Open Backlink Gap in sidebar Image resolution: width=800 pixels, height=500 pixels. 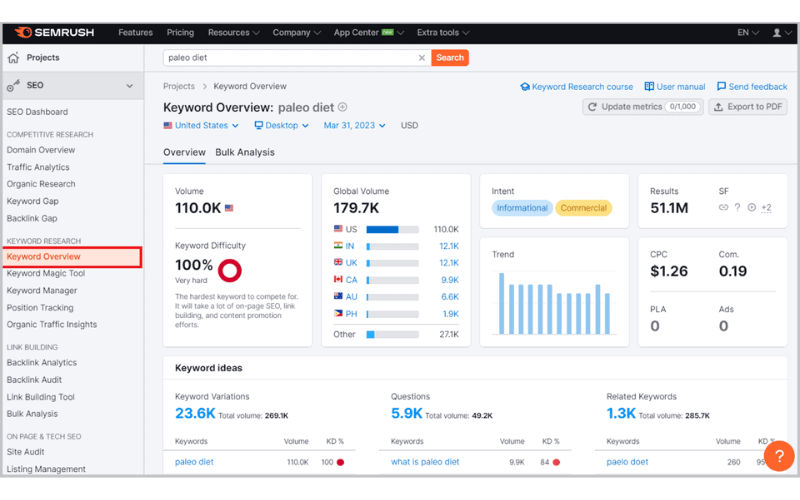[32, 218]
